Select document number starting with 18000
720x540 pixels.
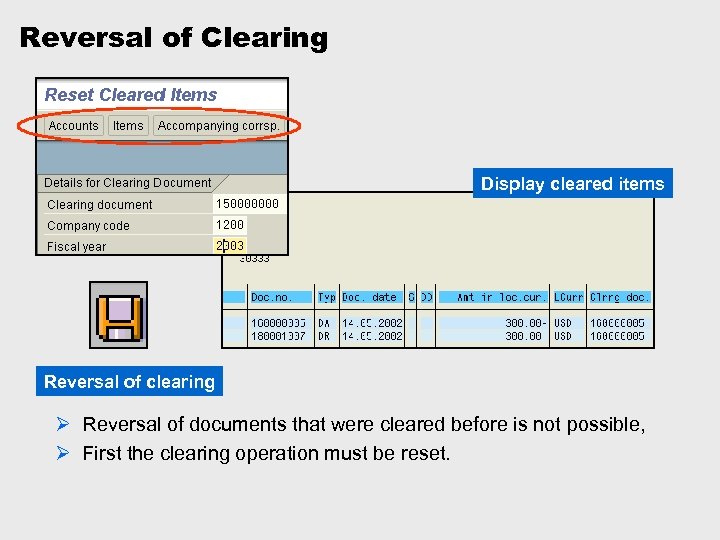click(x=278, y=336)
